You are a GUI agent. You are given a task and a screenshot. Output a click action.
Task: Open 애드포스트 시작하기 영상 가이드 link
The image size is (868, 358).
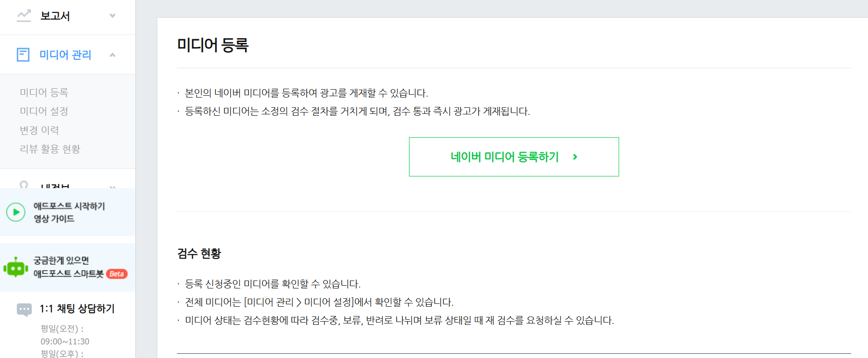(x=69, y=212)
